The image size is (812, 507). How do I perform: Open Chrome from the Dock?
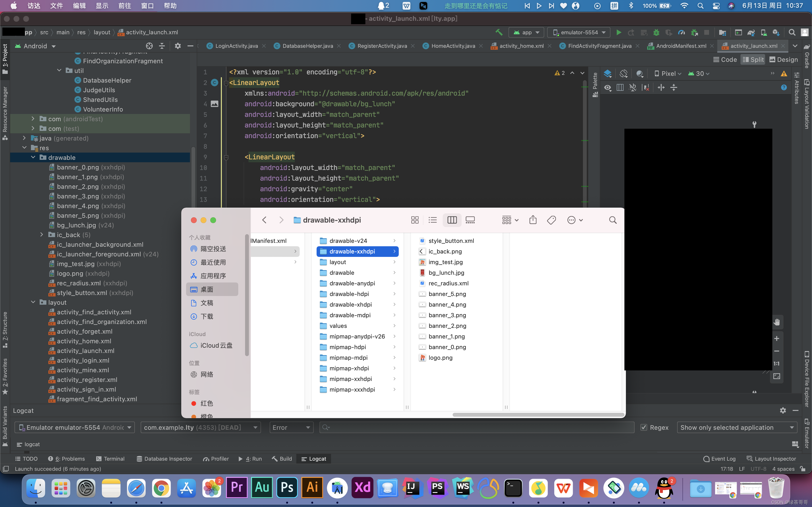pyautogui.click(x=161, y=488)
